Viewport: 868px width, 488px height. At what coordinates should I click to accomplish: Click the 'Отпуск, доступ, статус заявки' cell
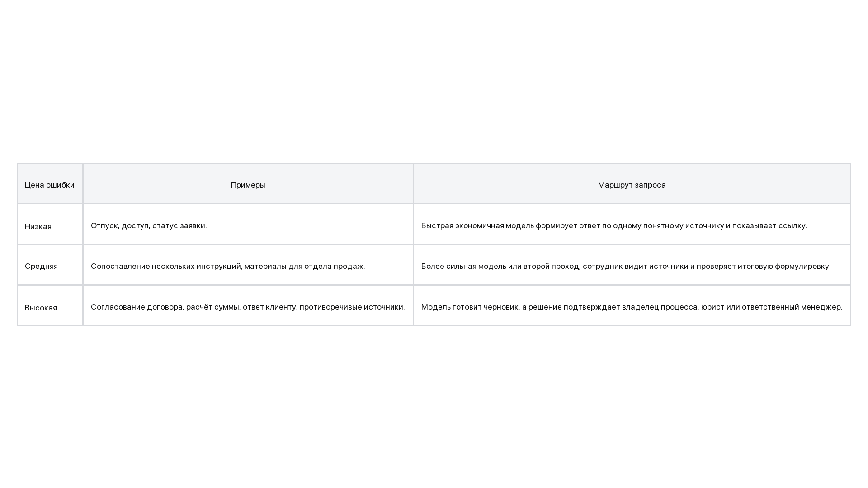pyautogui.click(x=248, y=224)
